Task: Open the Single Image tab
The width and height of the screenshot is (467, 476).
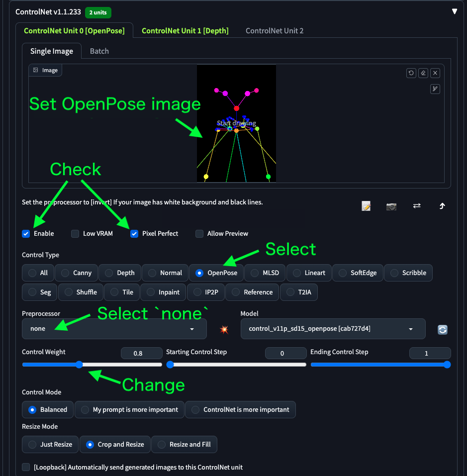Action: tap(52, 51)
